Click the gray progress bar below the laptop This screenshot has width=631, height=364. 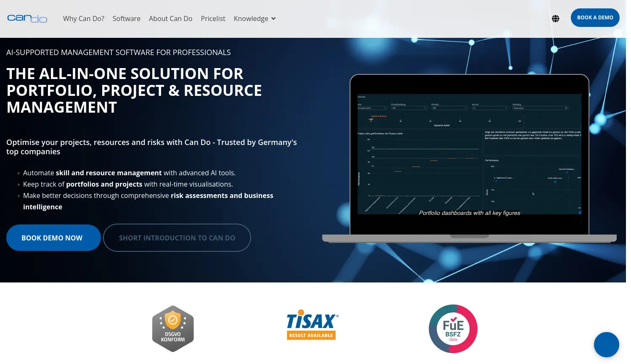tap(469, 238)
